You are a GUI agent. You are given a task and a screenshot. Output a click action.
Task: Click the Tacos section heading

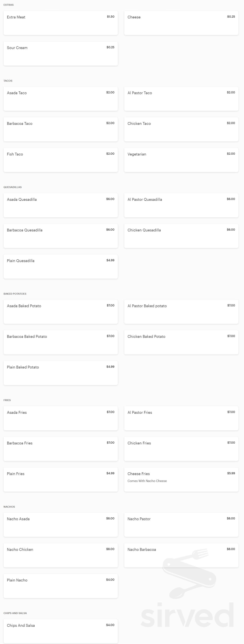[x=8, y=81]
